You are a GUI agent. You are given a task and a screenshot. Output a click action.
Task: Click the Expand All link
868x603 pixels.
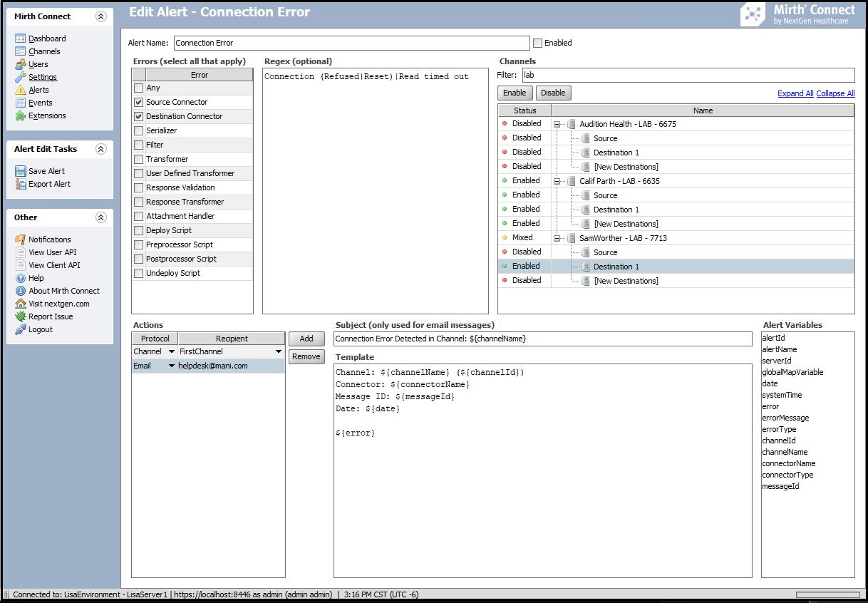[x=795, y=93]
